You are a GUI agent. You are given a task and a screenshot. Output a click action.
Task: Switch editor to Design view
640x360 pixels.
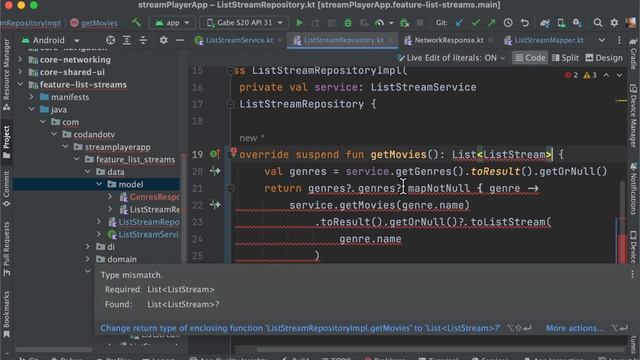pos(604,58)
